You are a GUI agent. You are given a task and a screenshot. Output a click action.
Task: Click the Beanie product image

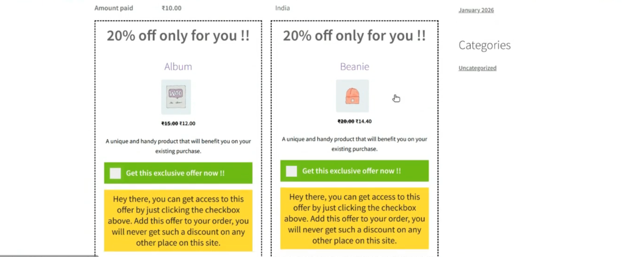(352, 96)
